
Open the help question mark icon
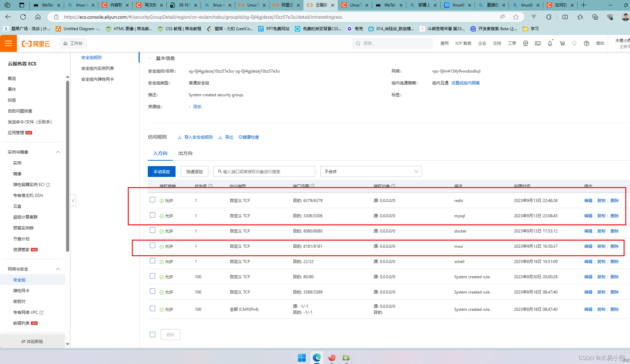[587, 43]
